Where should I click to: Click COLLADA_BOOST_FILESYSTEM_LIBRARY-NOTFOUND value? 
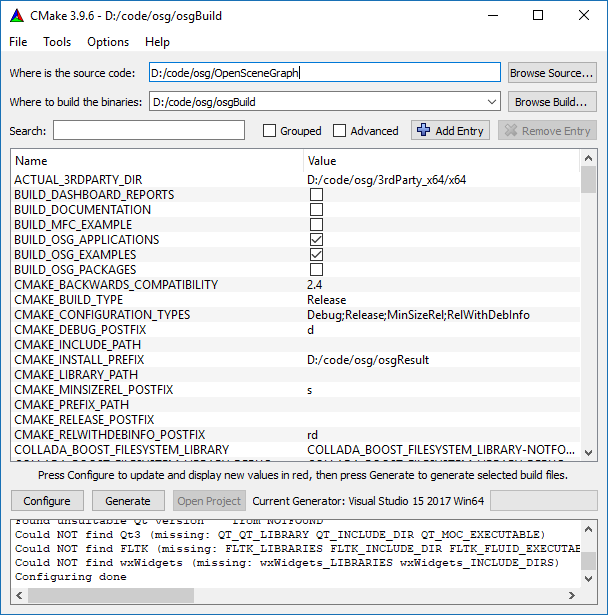coord(441,449)
